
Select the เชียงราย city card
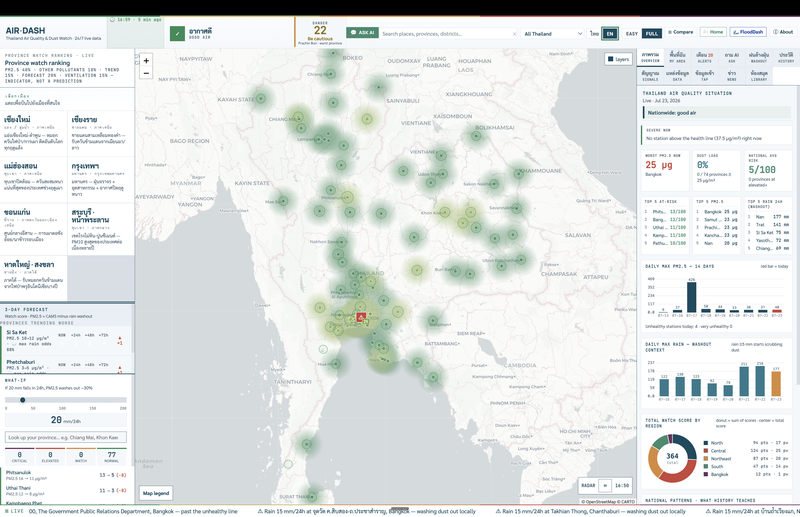(x=101, y=133)
